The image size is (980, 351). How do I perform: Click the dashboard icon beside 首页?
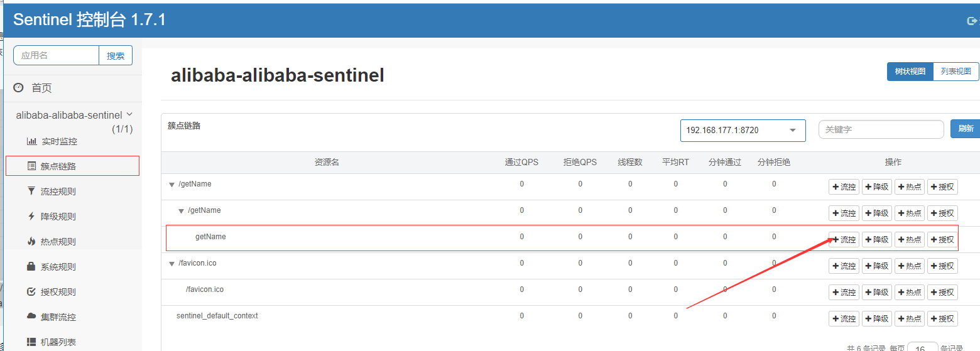(x=19, y=88)
